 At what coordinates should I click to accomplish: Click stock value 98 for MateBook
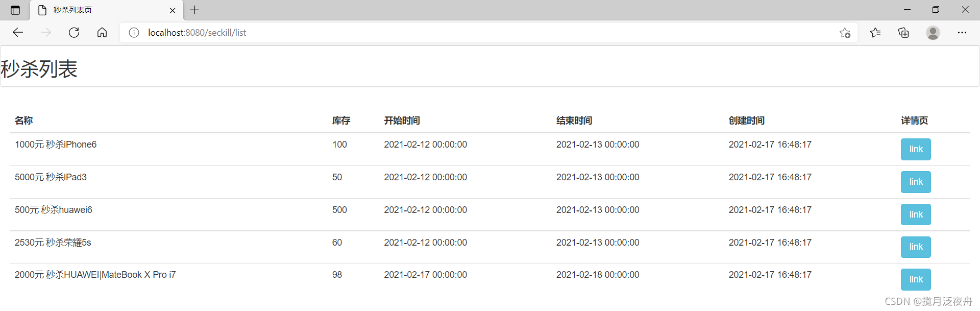click(x=337, y=275)
